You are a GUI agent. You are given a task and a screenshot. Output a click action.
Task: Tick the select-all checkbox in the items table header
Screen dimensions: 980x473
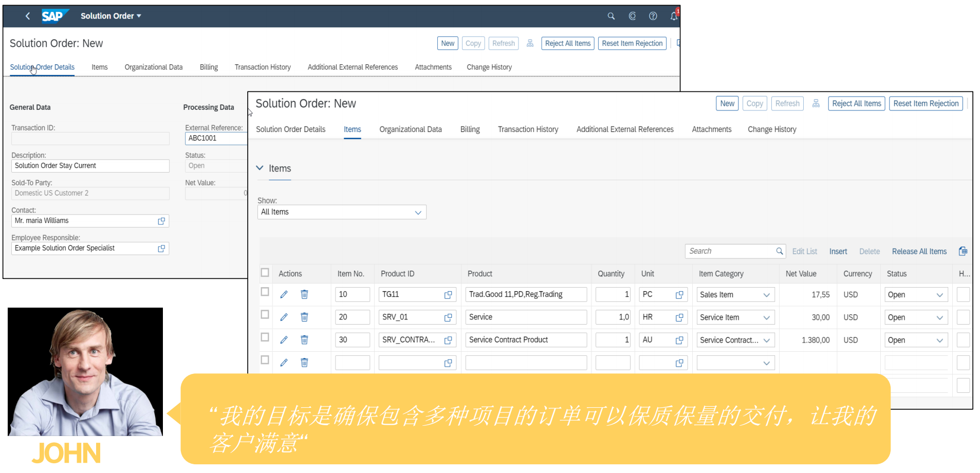[265, 273]
